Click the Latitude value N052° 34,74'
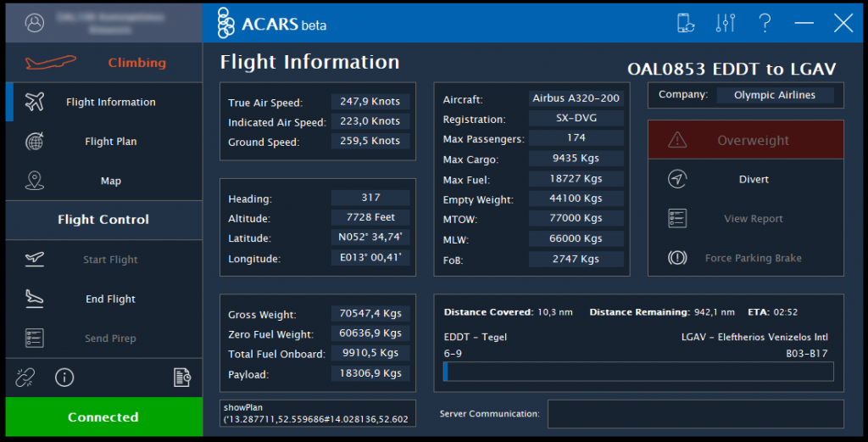This screenshot has height=442, width=868. [370, 237]
